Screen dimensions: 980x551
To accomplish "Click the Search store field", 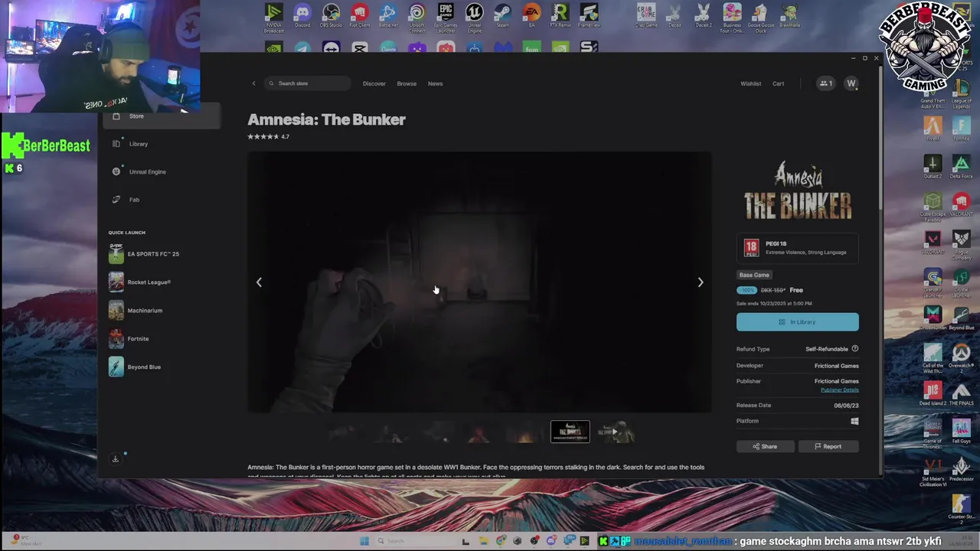I will coord(307,83).
